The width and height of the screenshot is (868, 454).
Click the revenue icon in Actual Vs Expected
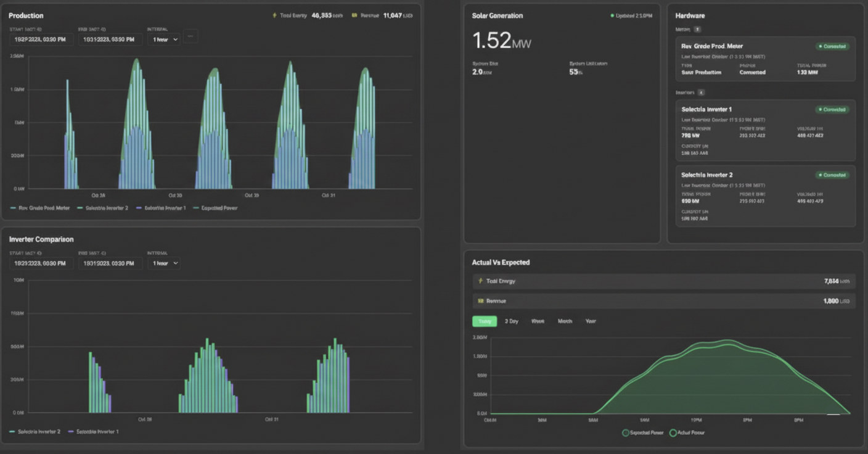tap(480, 301)
